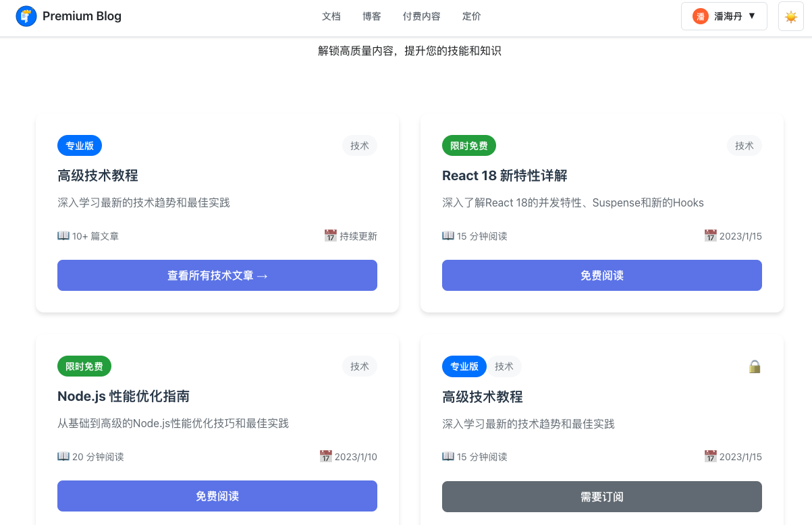
Task: Click the blue 专业版 badge on first card
Action: point(80,145)
